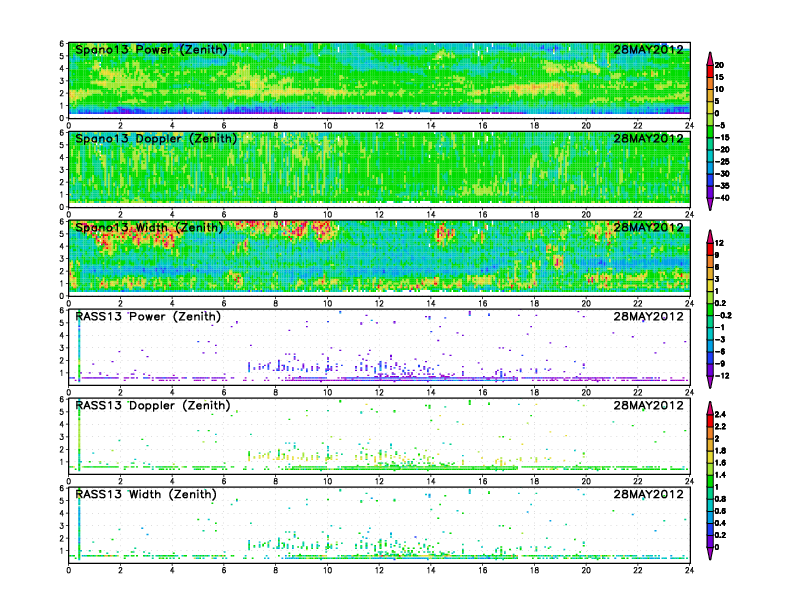Viewport: 792px width, 612px height.
Task: Click the 28MAY2012 date in Spano13 Width panel
Action: (x=648, y=227)
